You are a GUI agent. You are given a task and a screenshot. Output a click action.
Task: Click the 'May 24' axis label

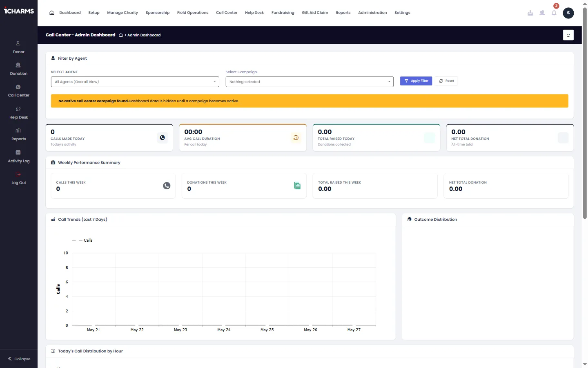pos(224,330)
